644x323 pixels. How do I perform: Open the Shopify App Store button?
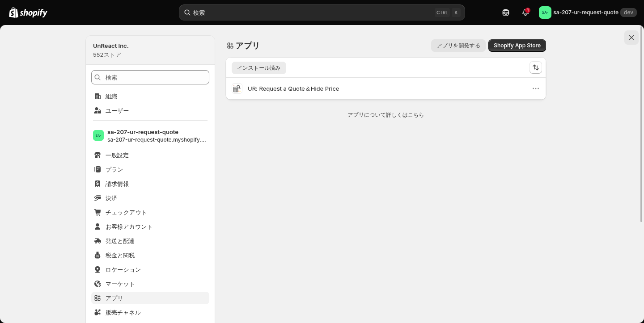pyautogui.click(x=517, y=46)
